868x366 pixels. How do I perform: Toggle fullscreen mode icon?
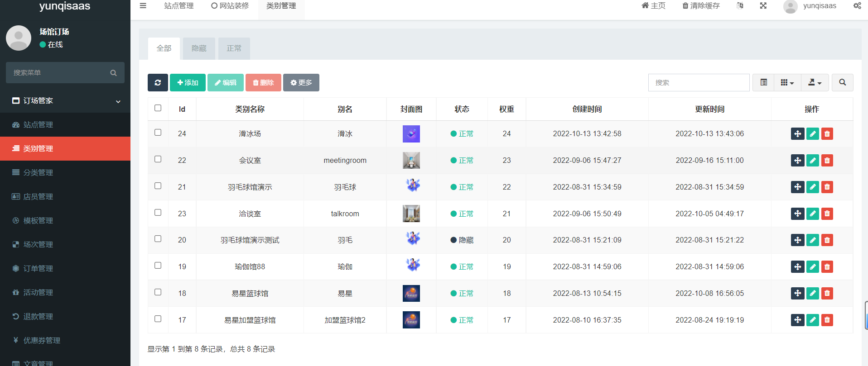[763, 6]
